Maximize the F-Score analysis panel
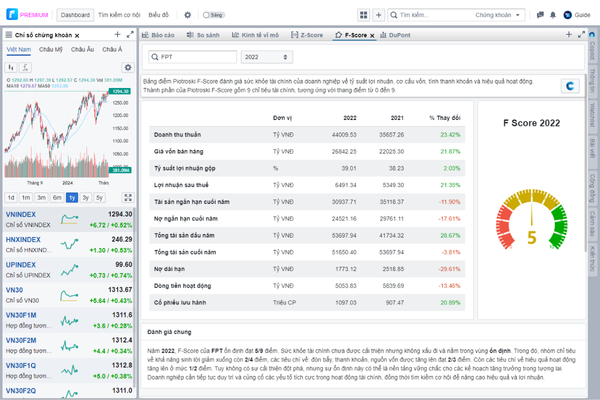 [581, 34]
